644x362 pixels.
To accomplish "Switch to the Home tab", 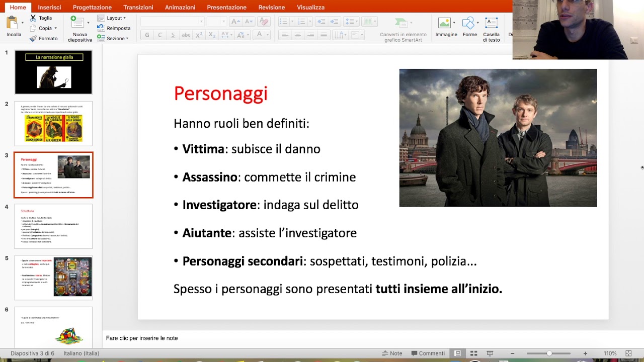I will point(18,7).
